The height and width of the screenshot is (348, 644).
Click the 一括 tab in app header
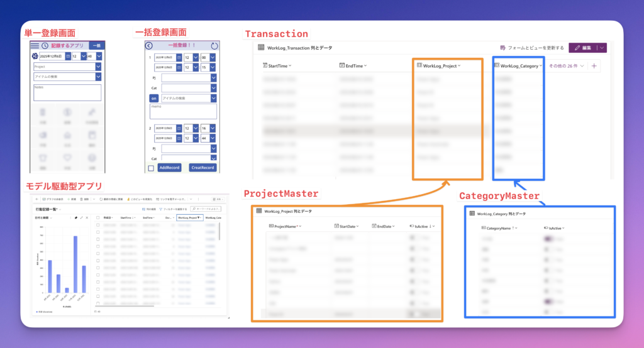click(96, 46)
